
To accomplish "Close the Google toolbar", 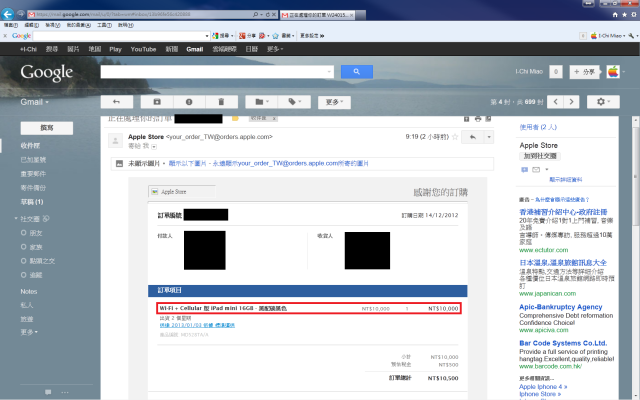I will click(5, 36).
